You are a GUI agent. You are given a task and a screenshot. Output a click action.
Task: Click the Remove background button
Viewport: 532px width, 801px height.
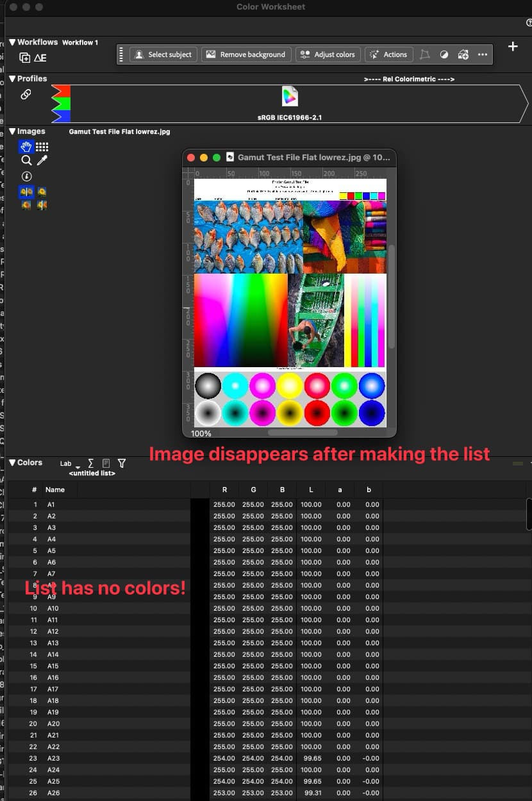(x=246, y=54)
